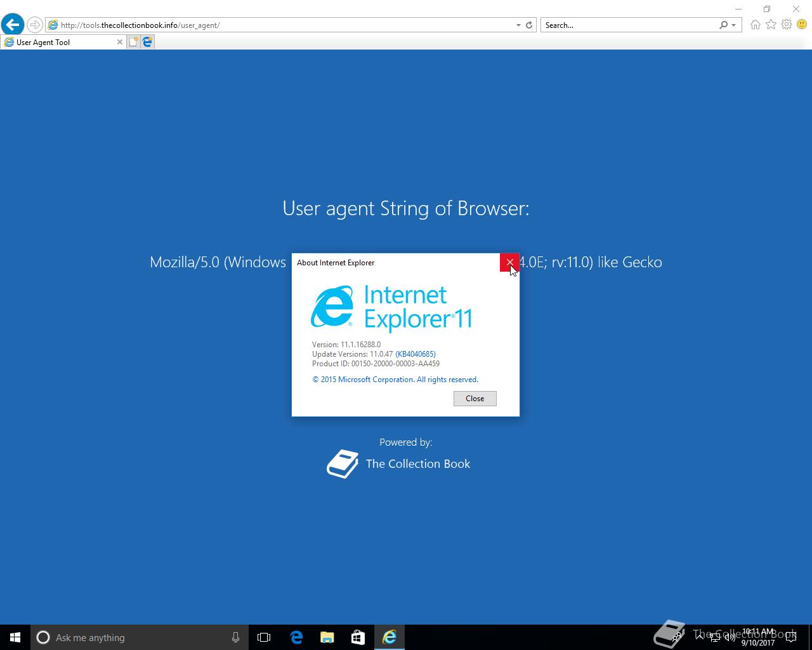Click The Collection Book link

[418, 464]
